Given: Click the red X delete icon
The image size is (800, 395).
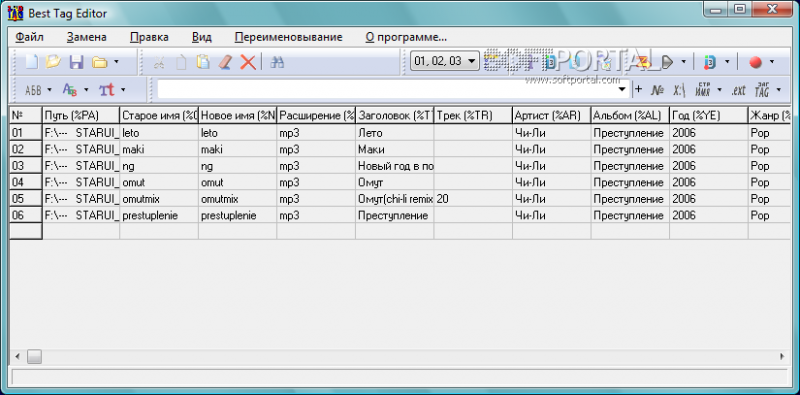Looking at the screenshot, I should (x=248, y=62).
